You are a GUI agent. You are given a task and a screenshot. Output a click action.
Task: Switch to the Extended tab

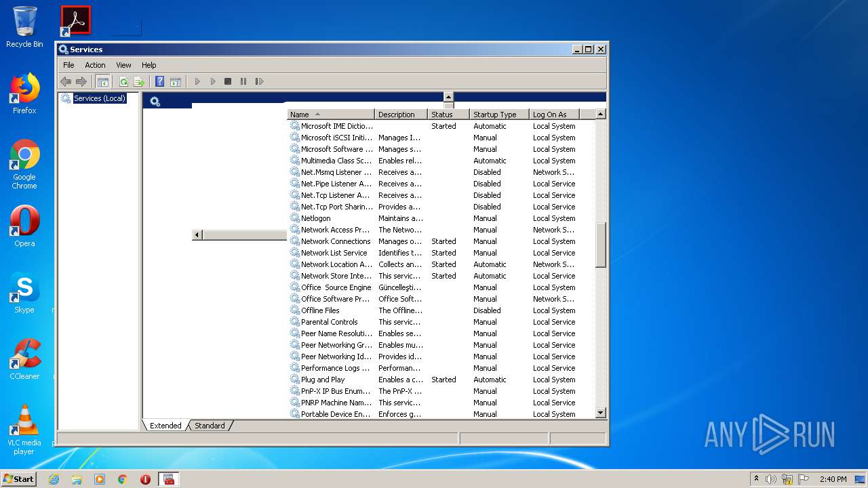[165, 426]
